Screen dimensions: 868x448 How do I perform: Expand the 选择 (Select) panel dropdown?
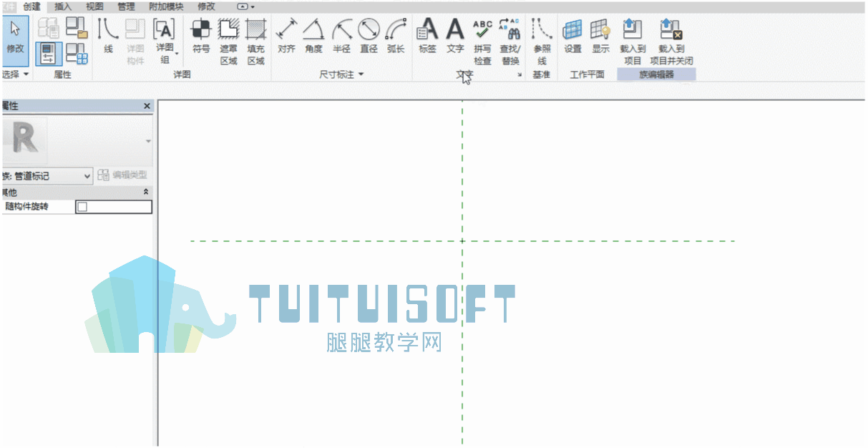tap(16, 74)
